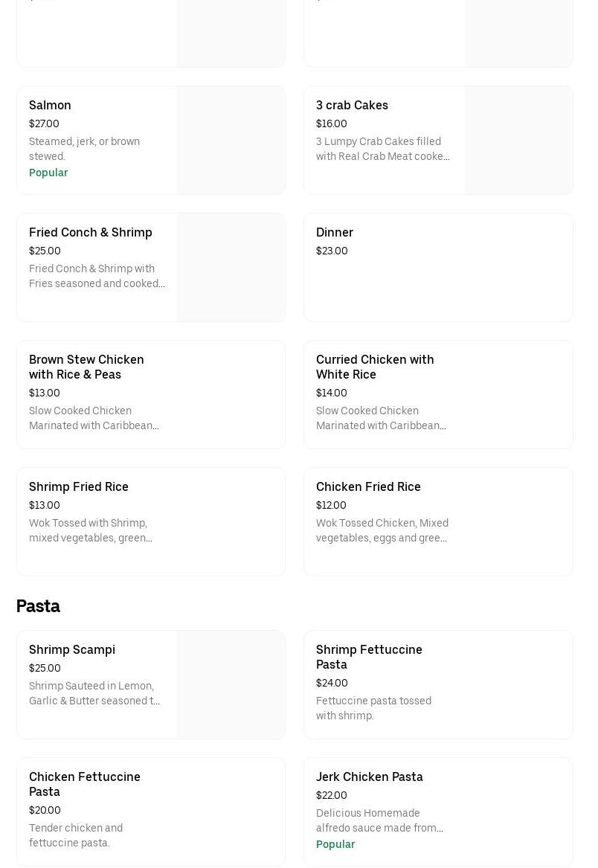Click the Fried Conch & Shrimp thumbnail
This screenshot has height=868, width=598.
pos(231,268)
